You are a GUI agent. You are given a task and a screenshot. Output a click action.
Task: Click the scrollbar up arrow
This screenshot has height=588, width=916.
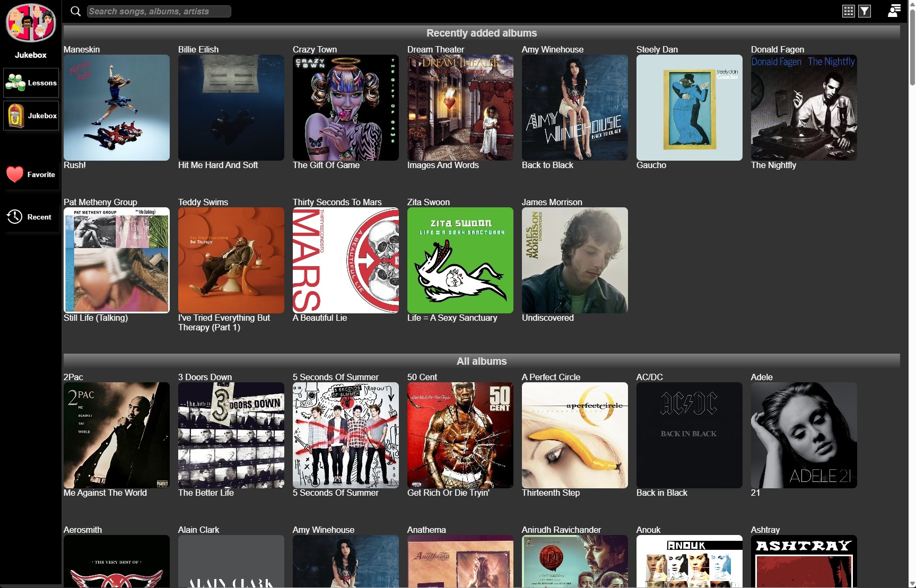pos(912,4)
